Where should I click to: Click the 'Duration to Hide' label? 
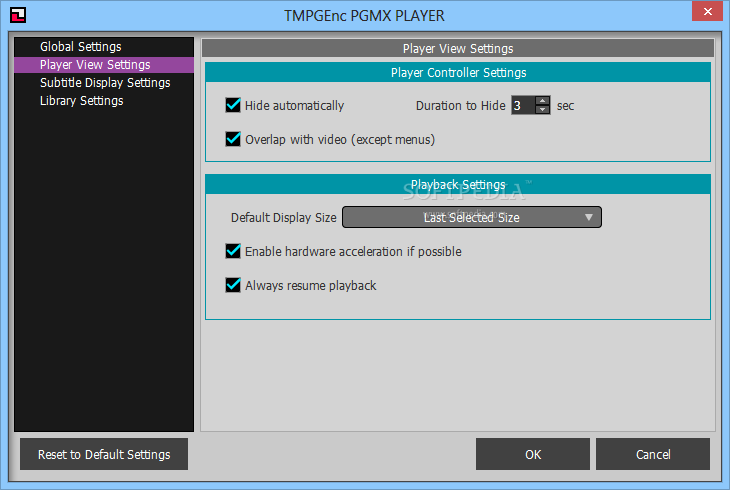tap(460, 106)
